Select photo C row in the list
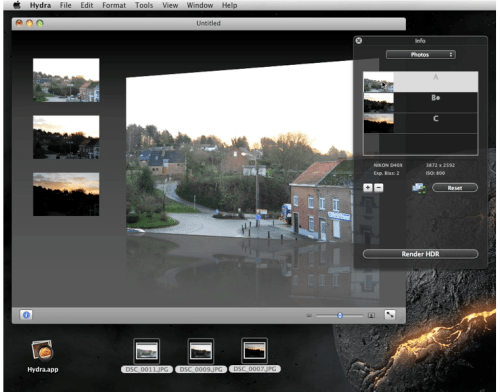Viewport: 500px width, 392px height. [420, 123]
